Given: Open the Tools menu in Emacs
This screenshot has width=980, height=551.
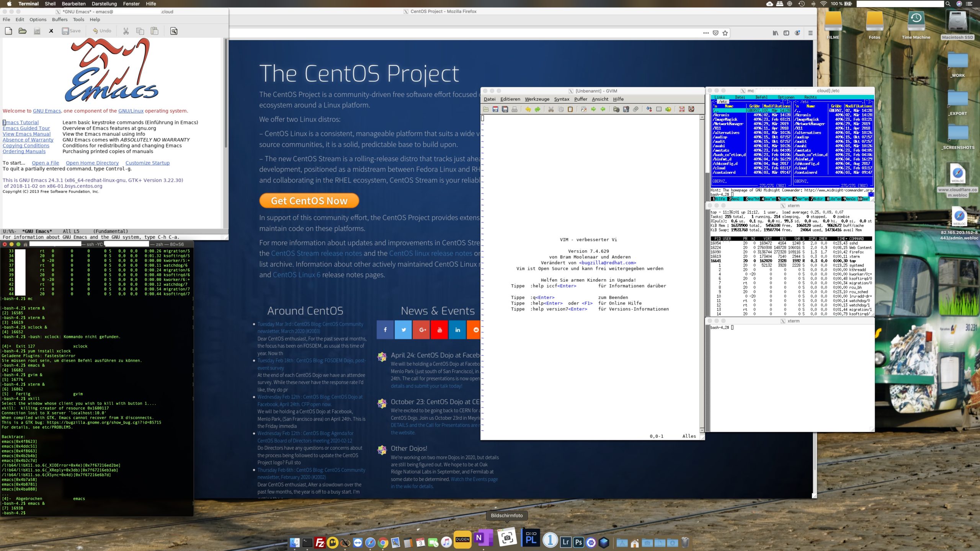Looking at the screenshot, I should tap(78, 20).
